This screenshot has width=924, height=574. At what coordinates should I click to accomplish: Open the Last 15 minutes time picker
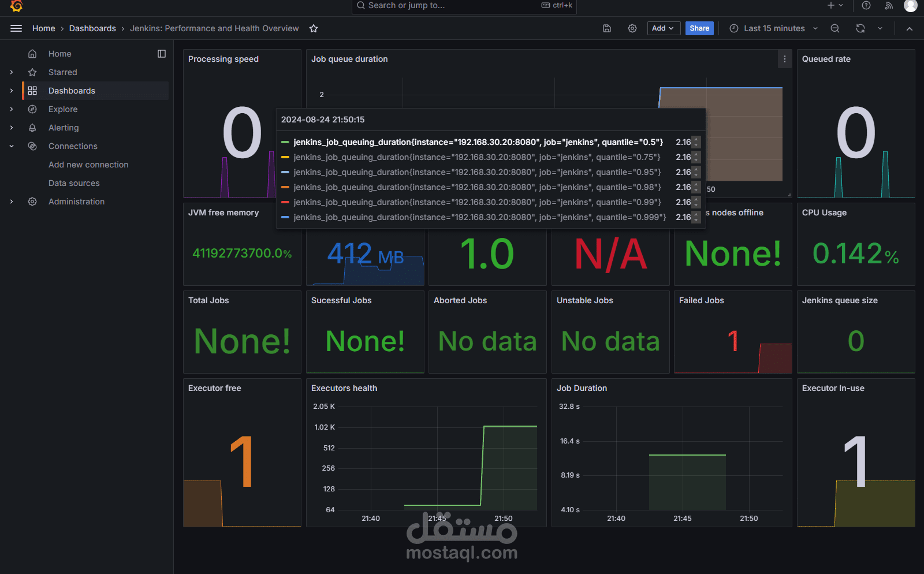pyautogui.click(x=774, y=28)
